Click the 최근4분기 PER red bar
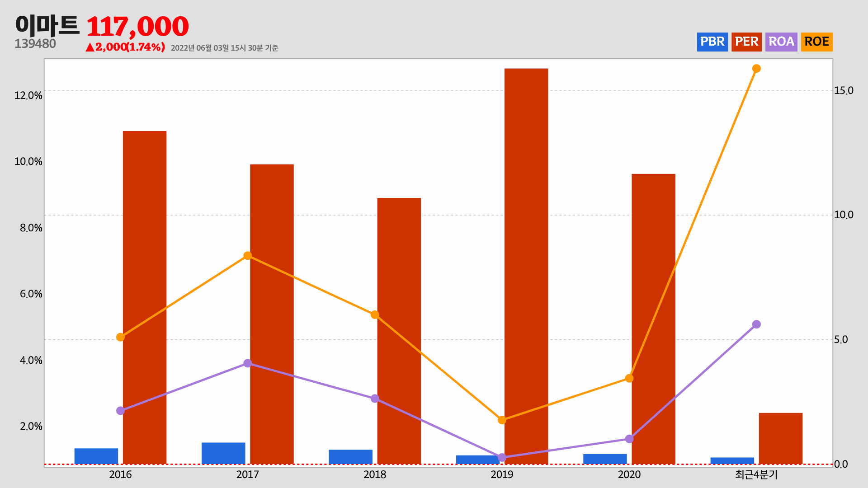This screenshot has width=868, height=488. pyautogui.click(x=781, y=438)
